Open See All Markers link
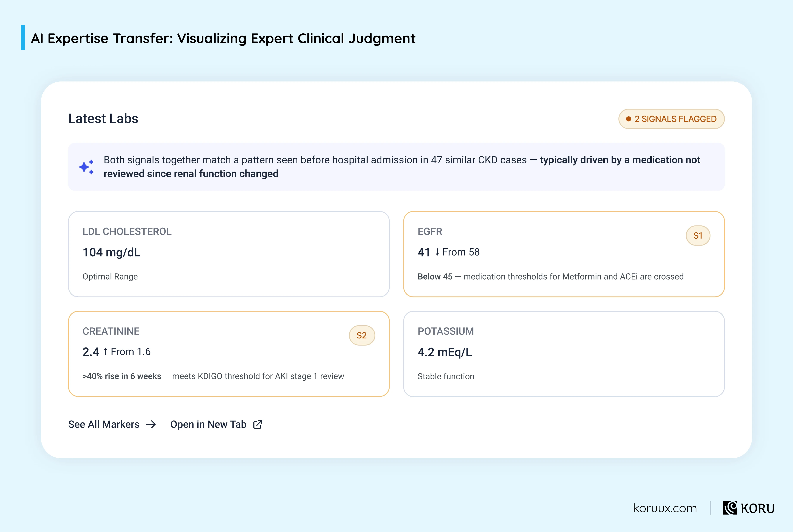 112,424
